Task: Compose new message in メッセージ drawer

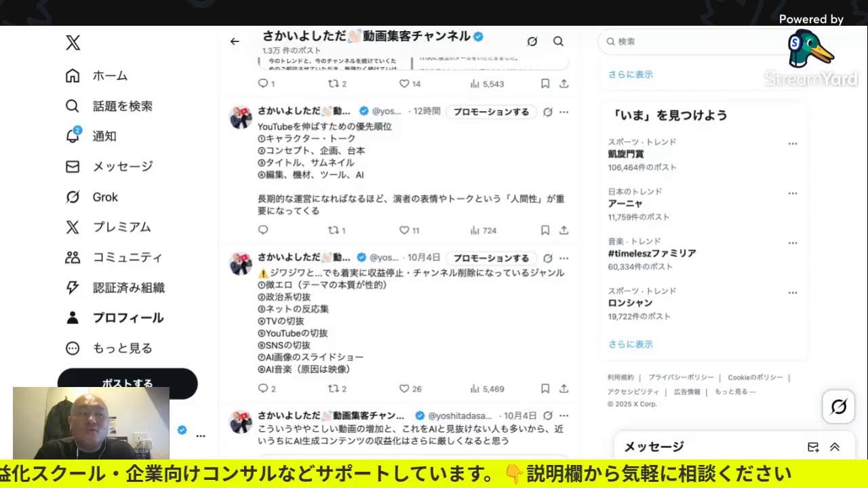Action: point(813,447)
